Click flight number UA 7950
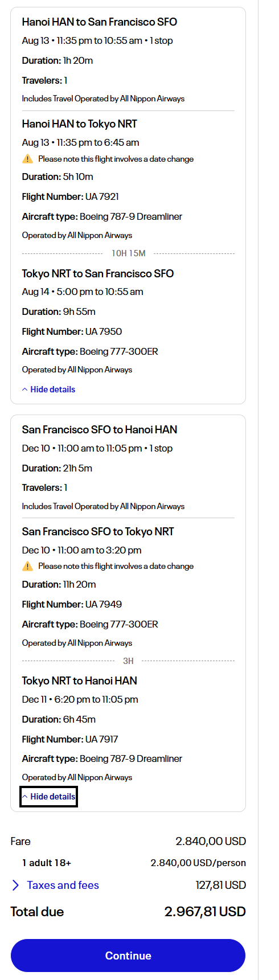Screen dimensions: 279x980 click(x=72, y=331)
